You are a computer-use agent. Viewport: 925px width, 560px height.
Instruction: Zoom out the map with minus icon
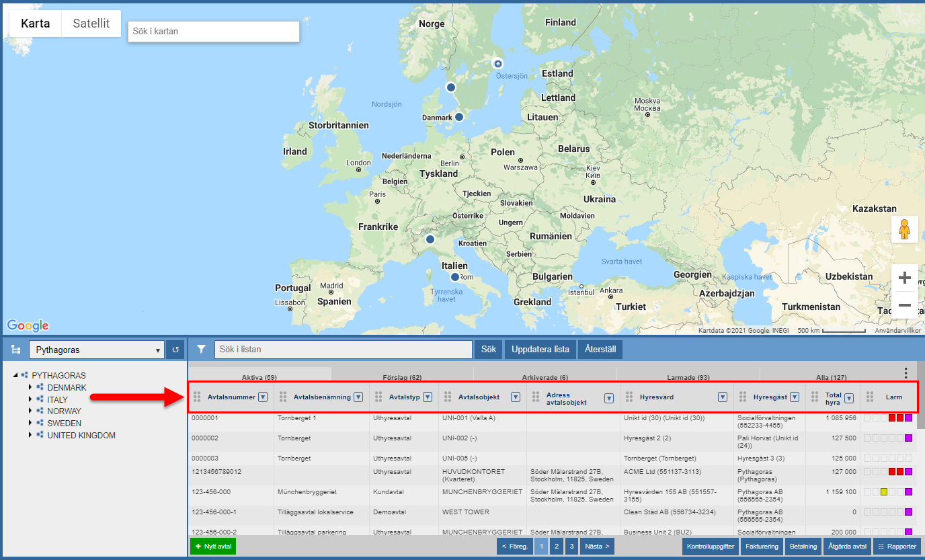(x=905, y=305)
